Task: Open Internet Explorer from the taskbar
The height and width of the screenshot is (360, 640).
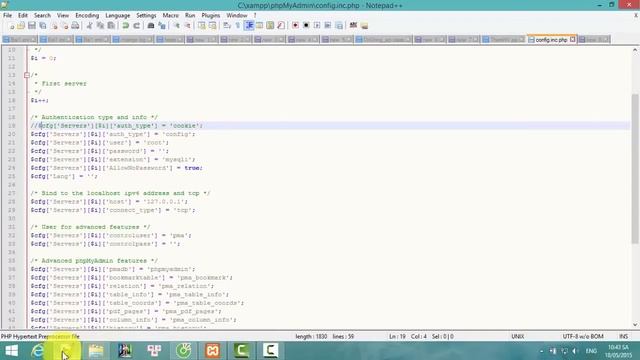Action: [37, 351]
